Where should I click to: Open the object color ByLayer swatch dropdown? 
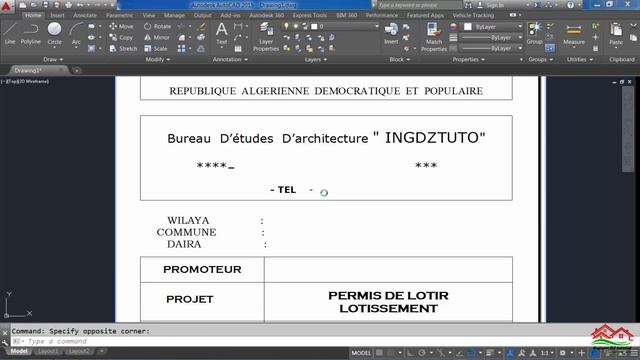point(492,26)
